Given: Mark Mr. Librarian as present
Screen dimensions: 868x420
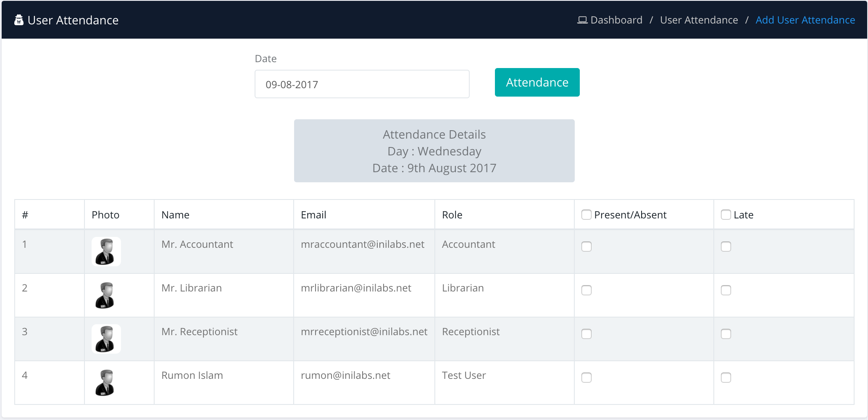Looking at the screenshot, I should 587,290.
